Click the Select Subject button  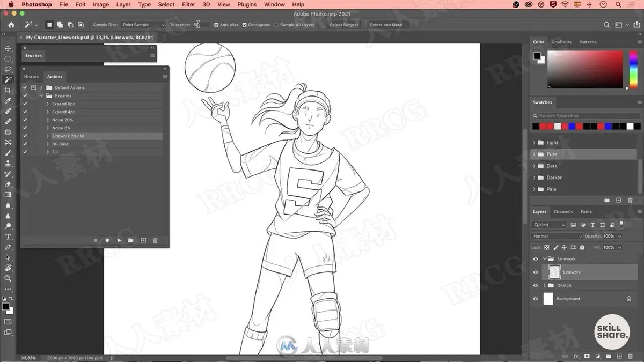click(343, 25)
